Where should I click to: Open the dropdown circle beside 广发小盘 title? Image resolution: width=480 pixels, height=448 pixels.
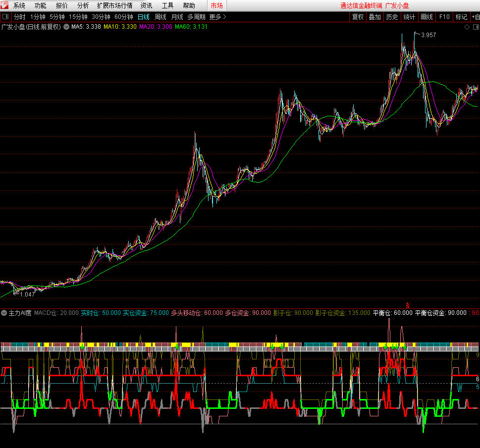pos(66,27)
